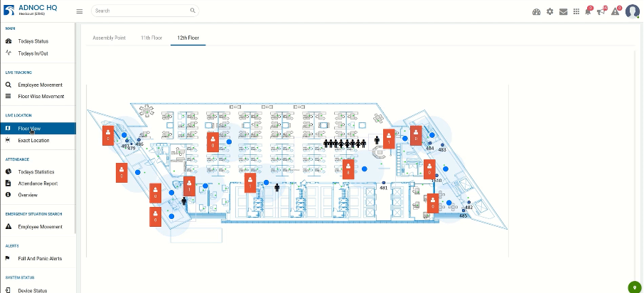Viewport: 644px width, 293px height.
Task: Select the orange card beside beacon 487
Action: (108, 136)
